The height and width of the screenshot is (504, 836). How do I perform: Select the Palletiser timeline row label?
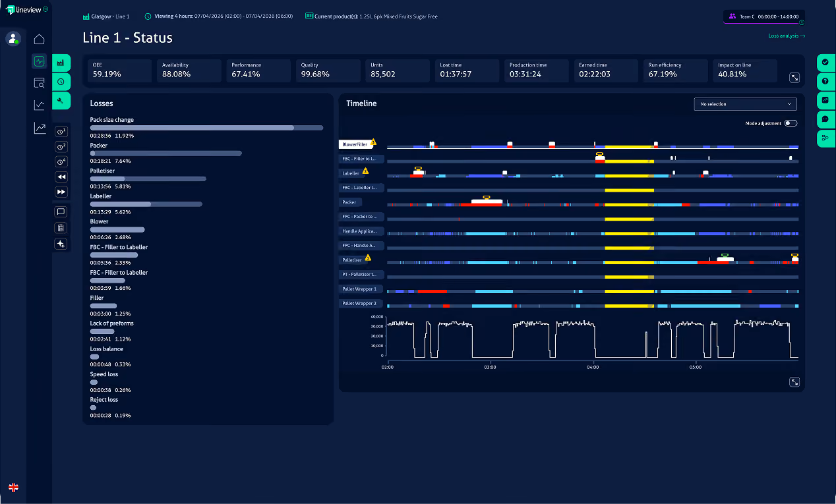[352, 260]
